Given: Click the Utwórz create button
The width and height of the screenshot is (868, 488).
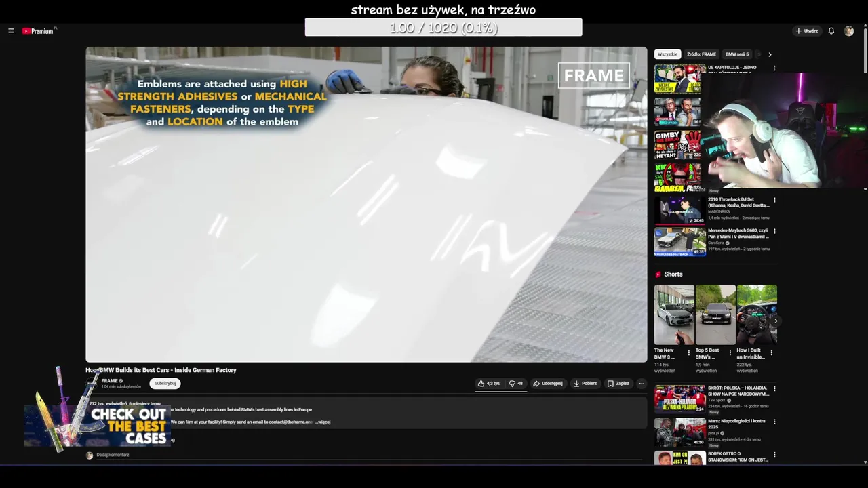Looking at the screenshot, I should pyautogui.click(x=806, y=31).
